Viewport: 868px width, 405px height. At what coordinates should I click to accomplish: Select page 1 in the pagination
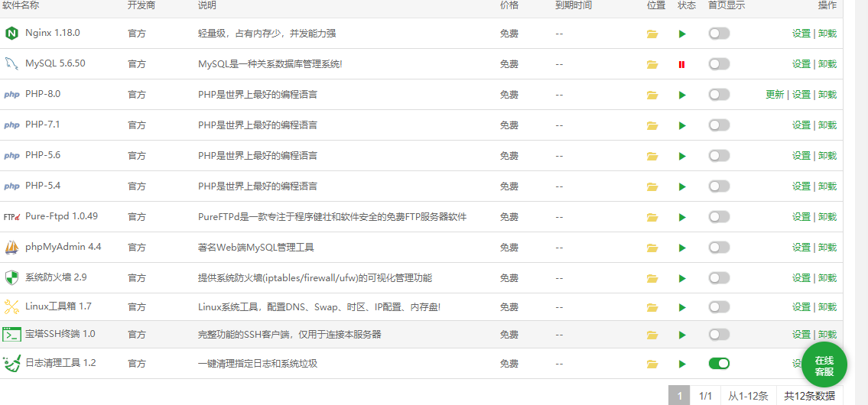click(679, 396)
